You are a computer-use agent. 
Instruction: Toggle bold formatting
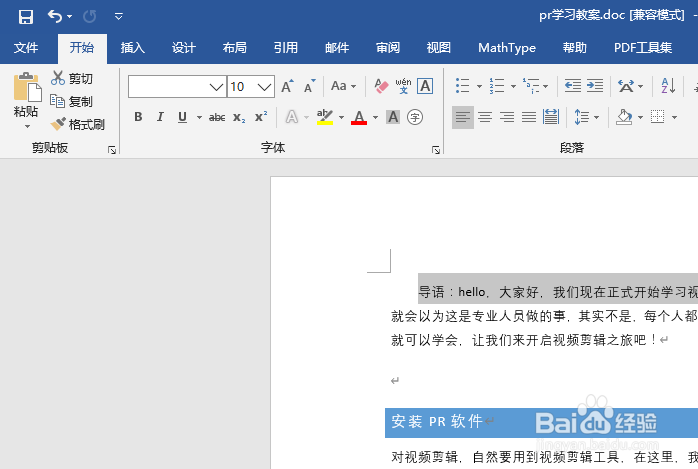click(138, 117)
